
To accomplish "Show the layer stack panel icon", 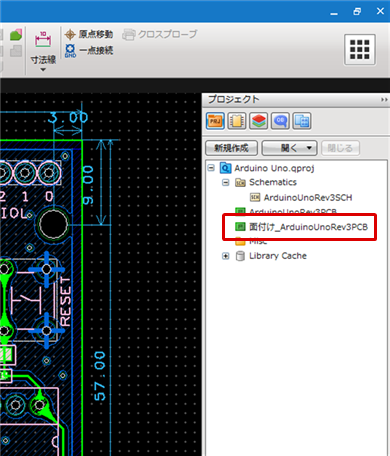I will coord(258,121).
